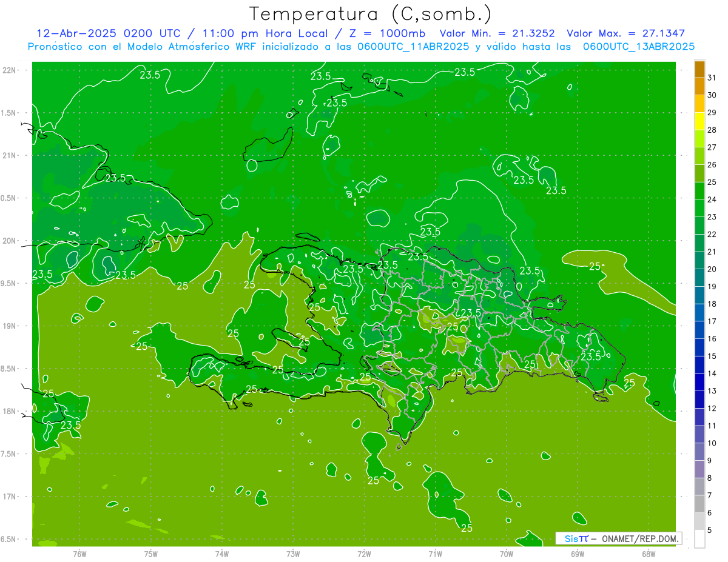This screenshot has height=562, width=728.
Task: Select the lime swatch between legend 27 and 28
Action: coord(699,138)
